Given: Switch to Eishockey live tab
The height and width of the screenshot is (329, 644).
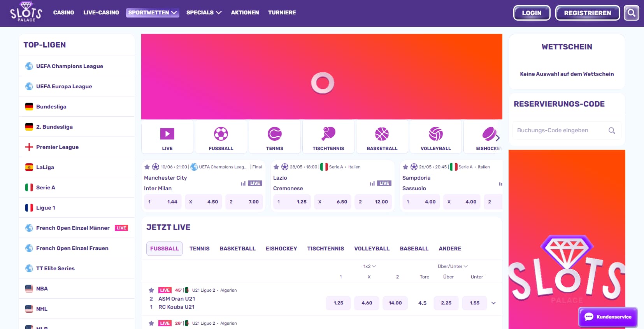Looking at the screenshot, I should [x=281, y=248].
